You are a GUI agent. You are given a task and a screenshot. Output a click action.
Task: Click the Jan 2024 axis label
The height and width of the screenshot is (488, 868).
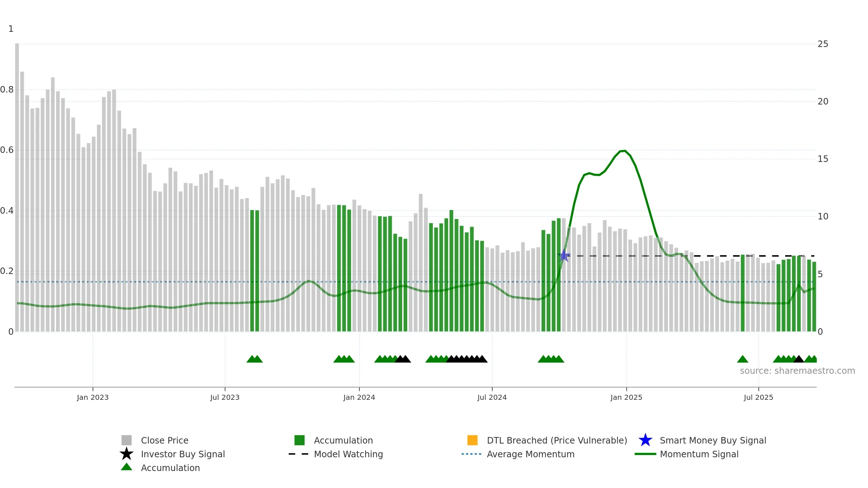[x=359, y=397]
